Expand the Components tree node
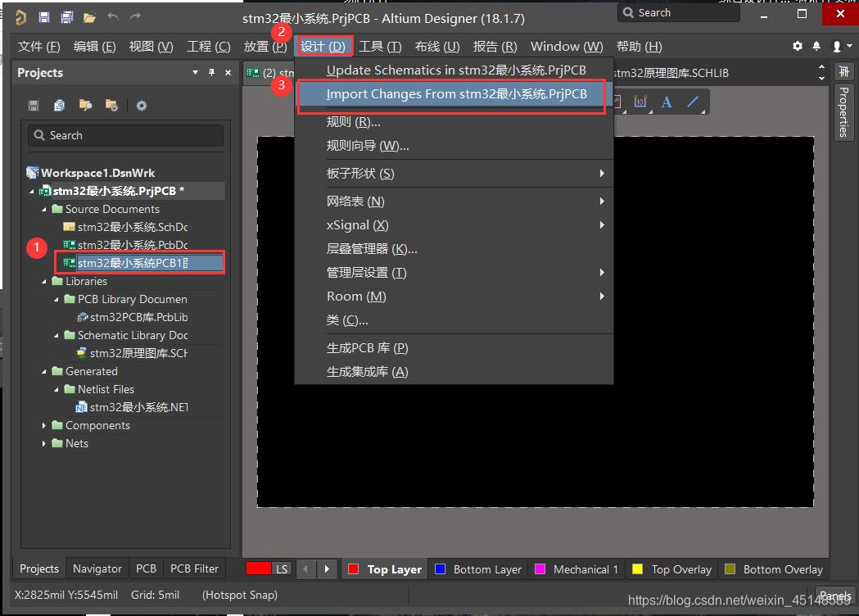859x616 pixels. click(44, 426)
